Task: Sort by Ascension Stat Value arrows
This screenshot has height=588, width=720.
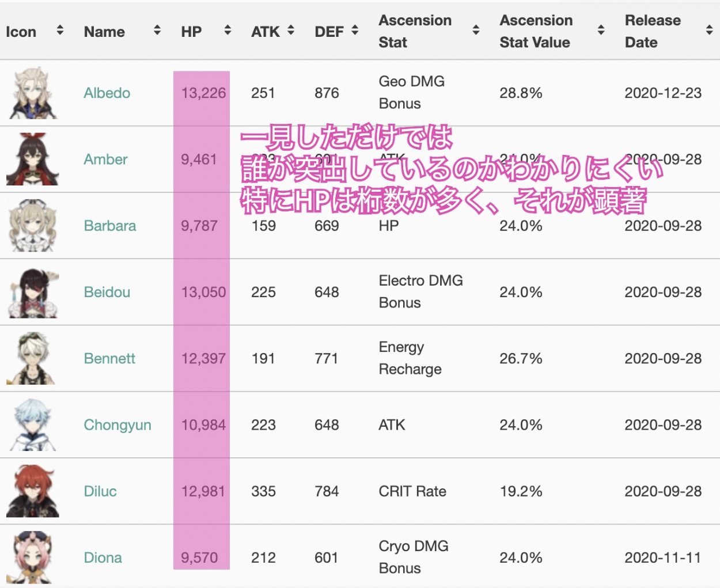Action: [601, 31]
